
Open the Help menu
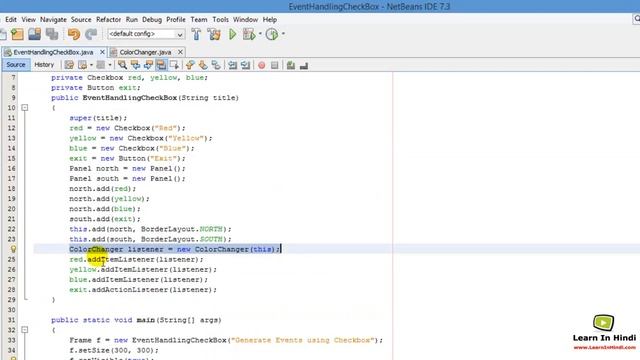[269, 20]
